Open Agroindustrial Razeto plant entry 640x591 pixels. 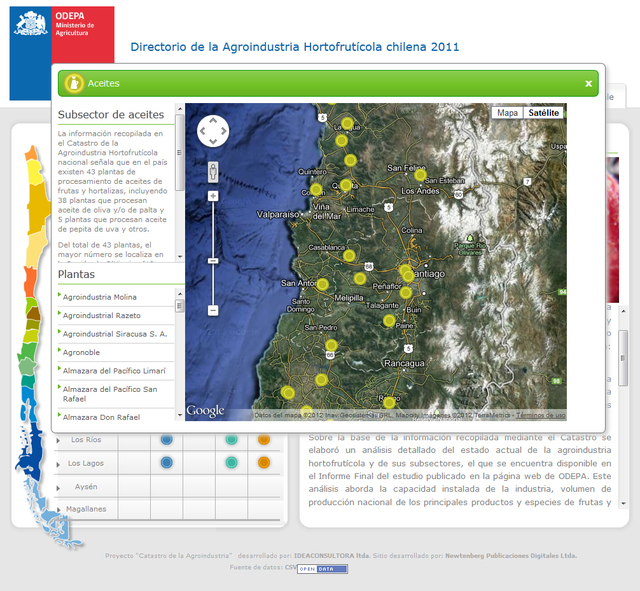[102, 315]
